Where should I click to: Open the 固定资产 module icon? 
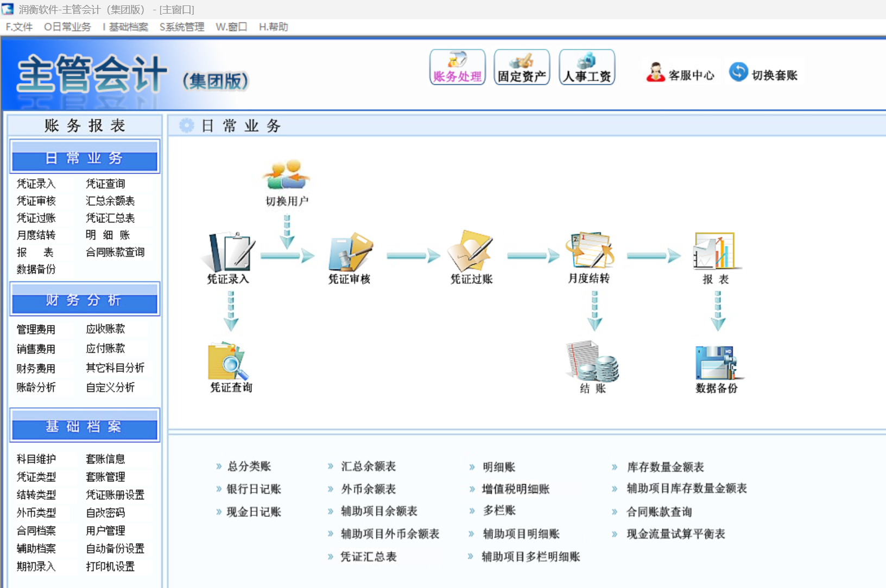click(x=522, y=67)
